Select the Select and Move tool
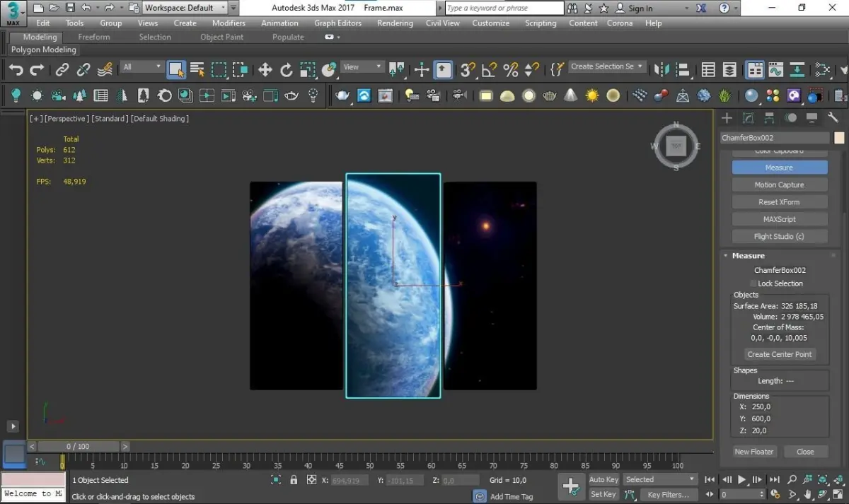The height and width of the screenshot is (504, 849). (265, 69)
